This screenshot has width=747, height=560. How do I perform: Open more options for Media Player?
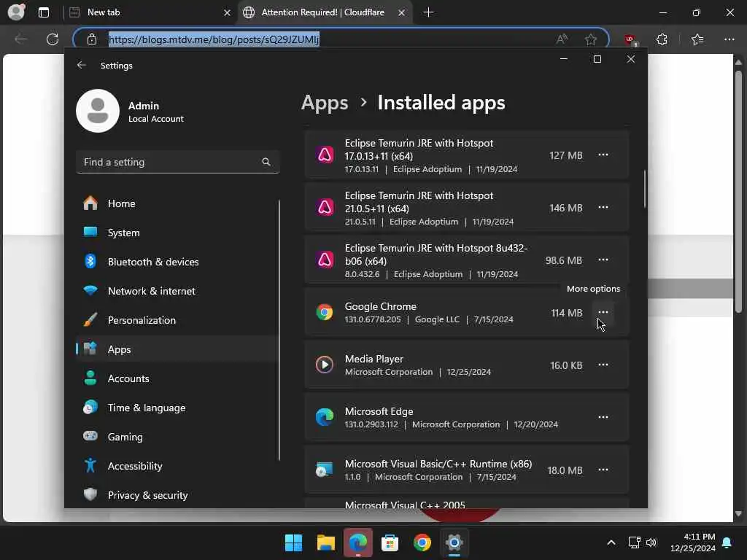[603, 365]
